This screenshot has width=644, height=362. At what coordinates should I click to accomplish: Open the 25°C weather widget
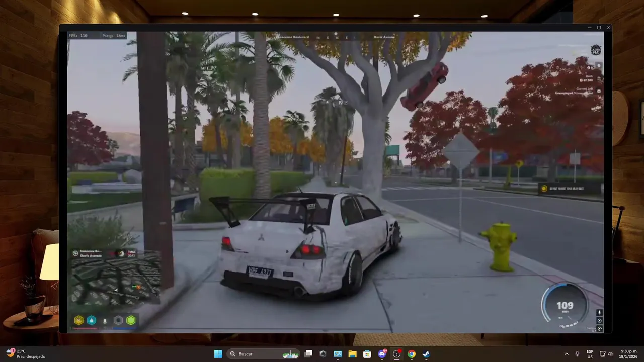(26, 354)
